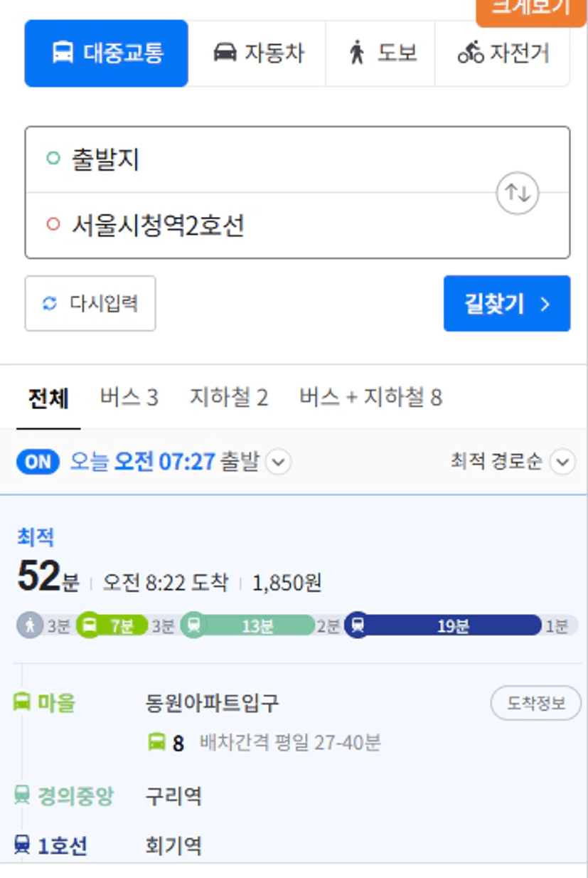
Task: Switch to the 버스 3 tab
Action: click(x=129, y=397)
